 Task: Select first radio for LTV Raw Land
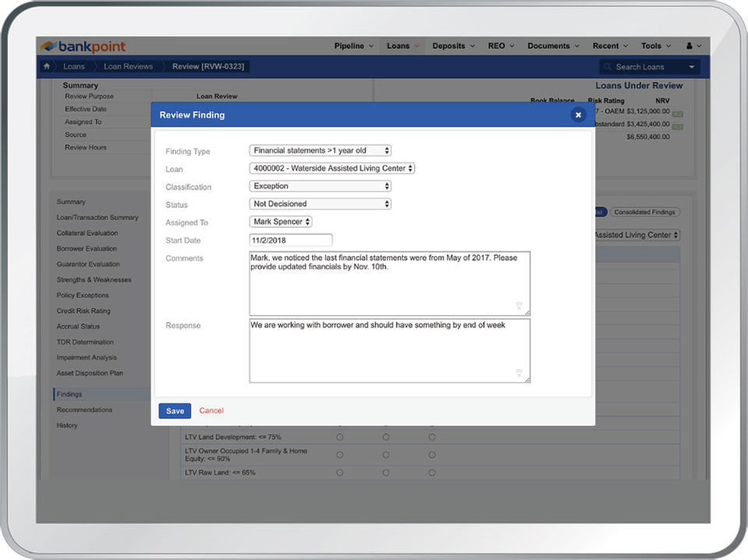(x=340, y=473)
